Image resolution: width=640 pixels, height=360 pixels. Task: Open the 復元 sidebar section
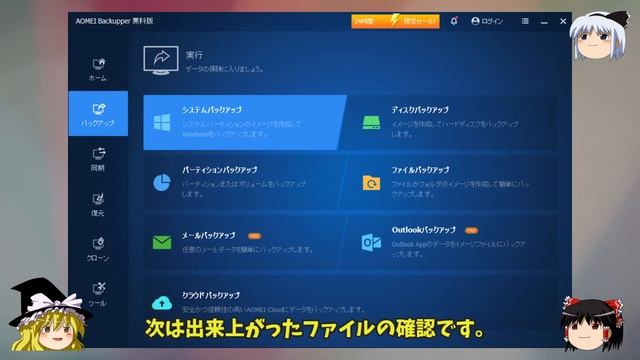[98, 204]
